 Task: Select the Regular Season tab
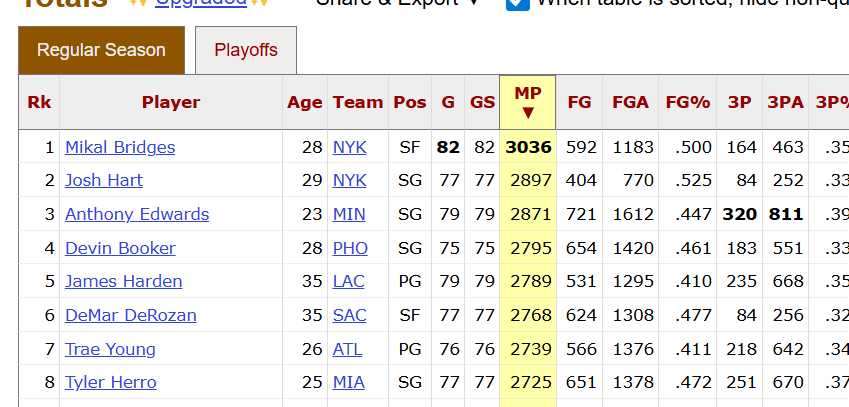tap(101, 50)
